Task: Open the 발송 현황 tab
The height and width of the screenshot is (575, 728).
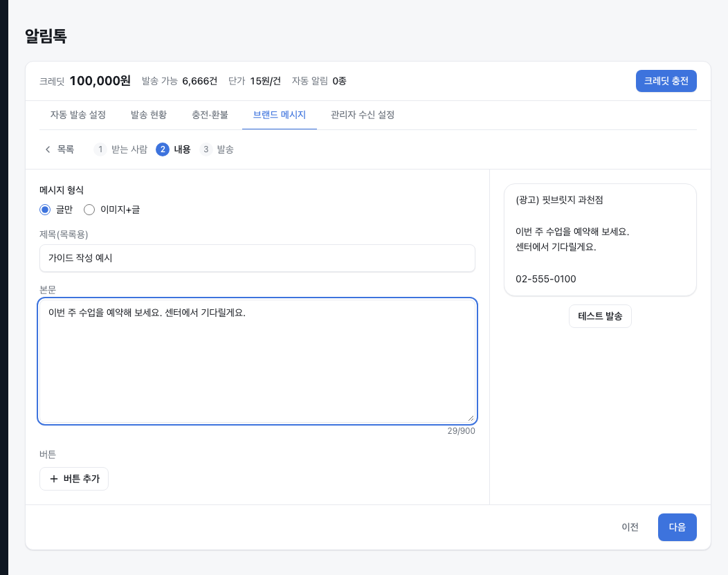Action: [149, 115]
